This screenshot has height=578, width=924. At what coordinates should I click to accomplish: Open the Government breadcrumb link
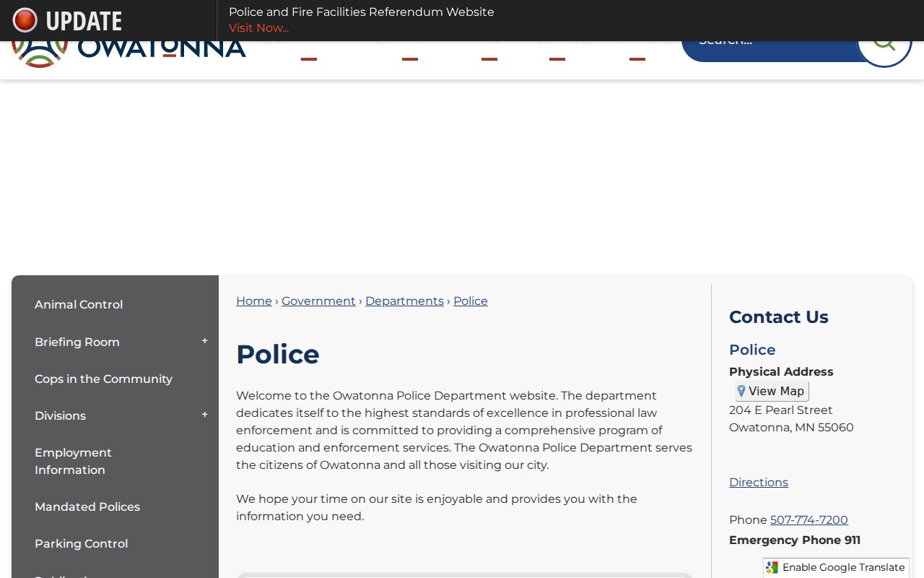[318, 301]
